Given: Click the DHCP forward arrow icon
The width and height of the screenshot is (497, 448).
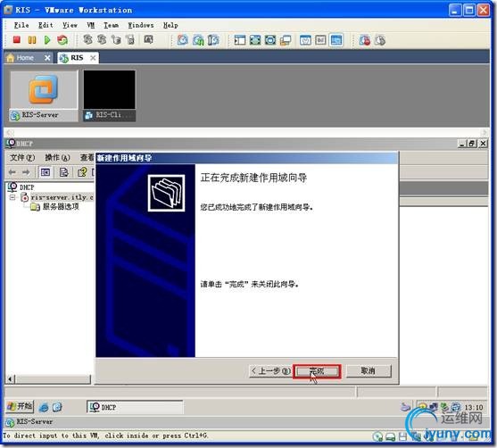Looking at the screenshot, I should point(26,172).
